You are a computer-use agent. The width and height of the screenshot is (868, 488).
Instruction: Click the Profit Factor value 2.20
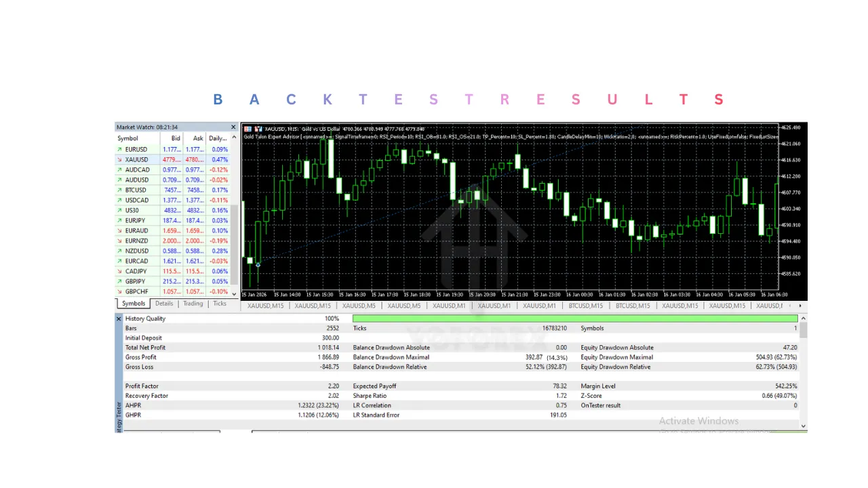tap(333, 386)
